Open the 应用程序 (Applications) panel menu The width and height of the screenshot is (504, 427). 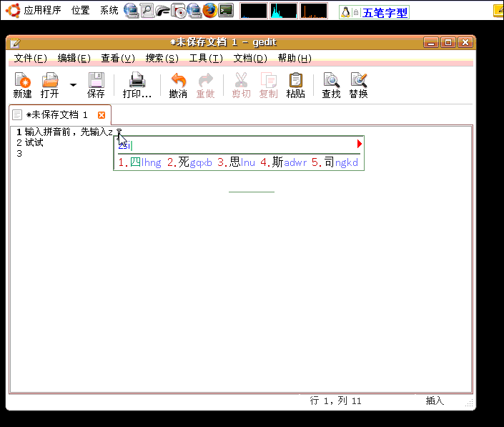tap(42, 10)
